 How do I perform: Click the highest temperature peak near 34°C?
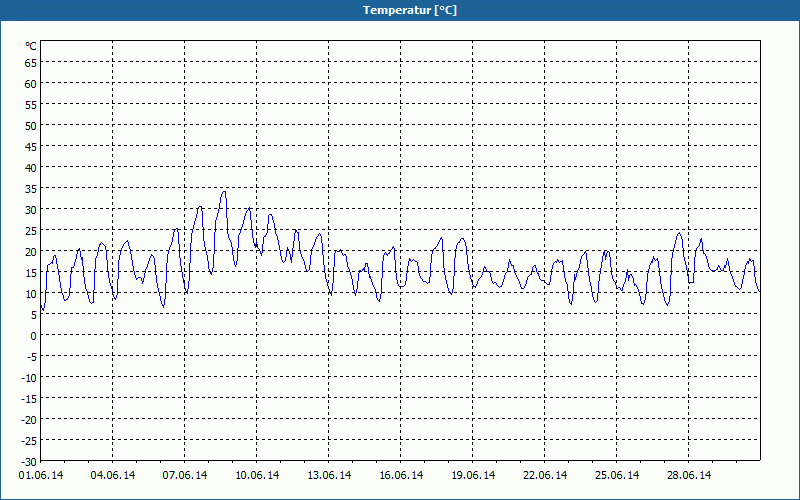[223, 192]
